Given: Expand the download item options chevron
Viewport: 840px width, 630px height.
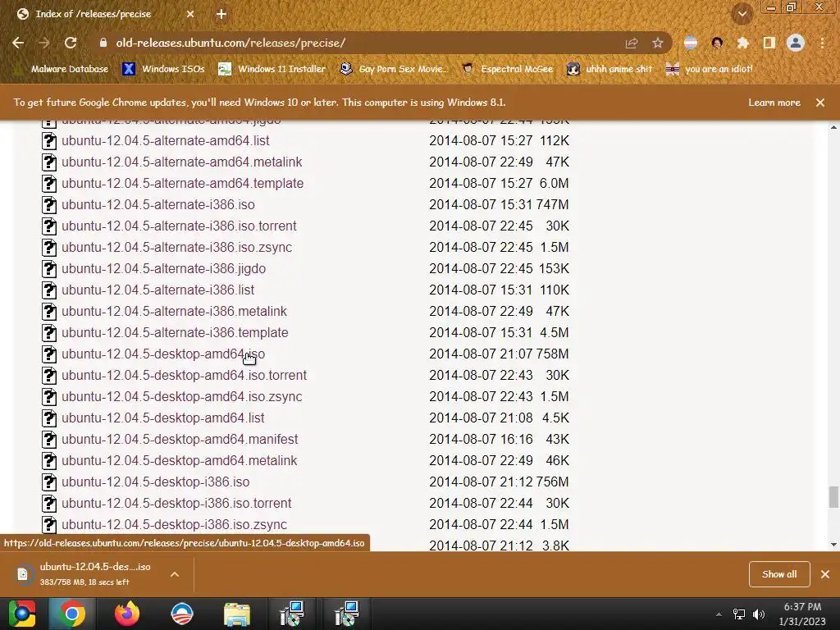Looking at the screenshot, I should 175,574.
